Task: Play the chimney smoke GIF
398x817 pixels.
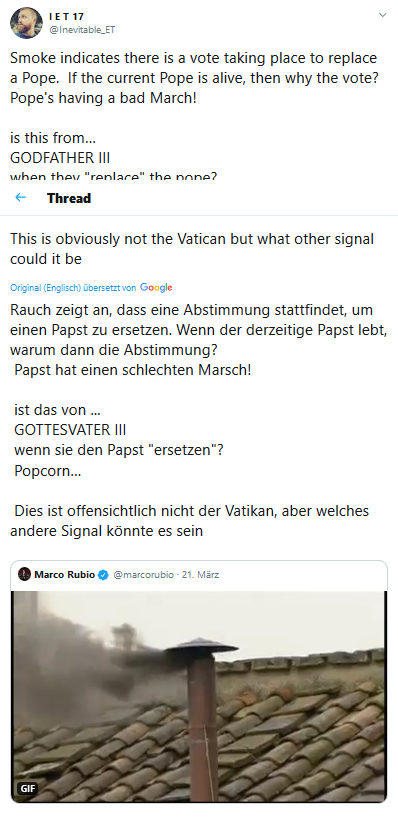Action: 199,696
